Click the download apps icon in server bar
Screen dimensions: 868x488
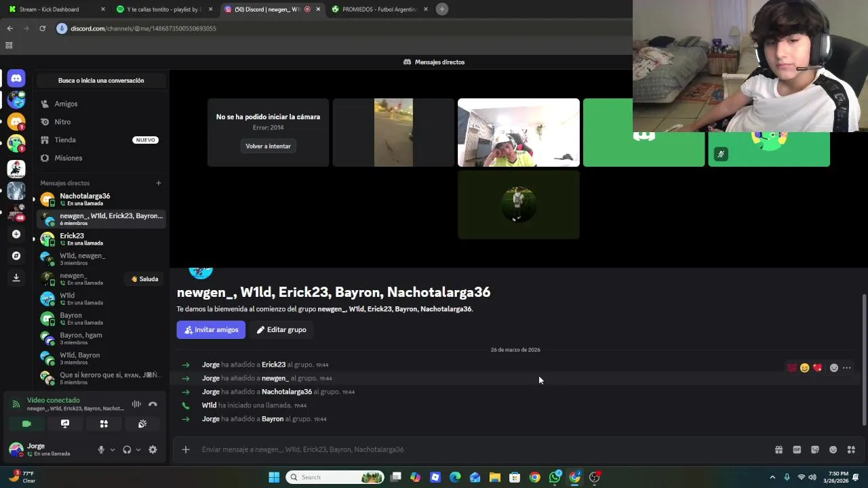[x=16, y=277]
